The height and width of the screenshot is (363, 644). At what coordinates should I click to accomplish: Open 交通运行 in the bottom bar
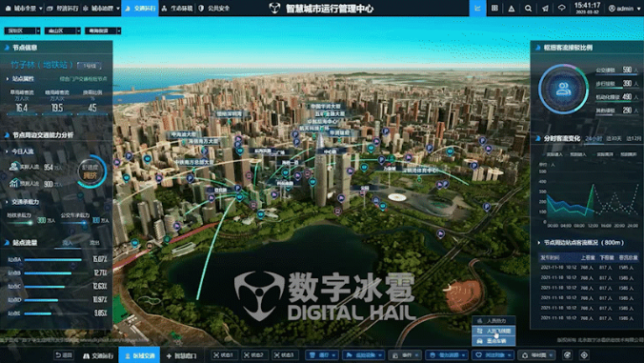click(98, 355)
